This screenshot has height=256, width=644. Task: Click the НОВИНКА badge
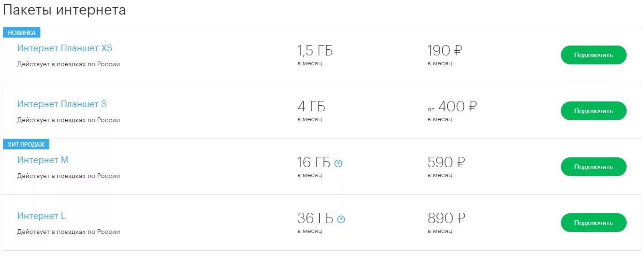point(22,32)
